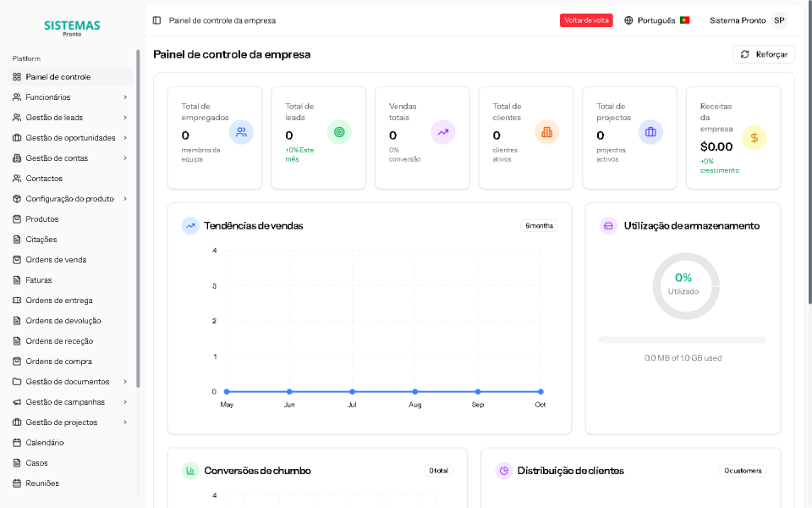This screenshot has height=508, width=812.
Task: Open the Português language dropdown
Action: 657,19
